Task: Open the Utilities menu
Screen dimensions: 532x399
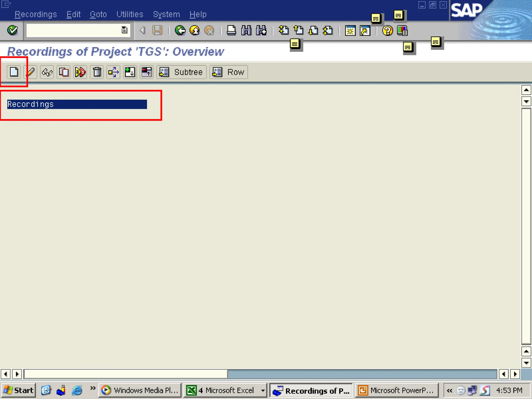Action: point(130,14)
